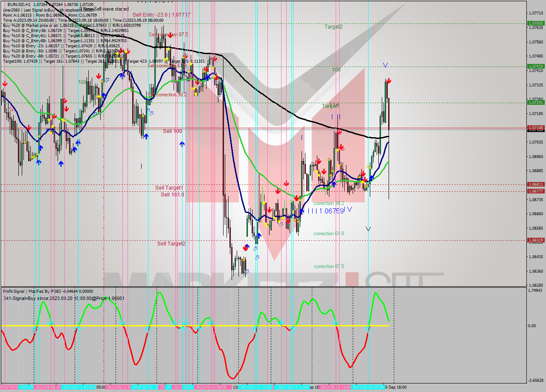
Task: Click the red 1.06811 price tag
Action: pyautogui.click(x=536, y=184)
